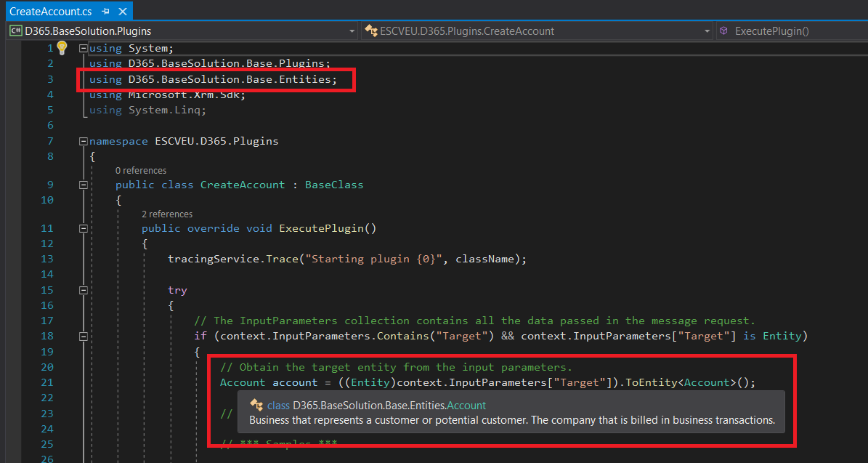Collapse the if InputParameters block

click(x=84, y=337)
